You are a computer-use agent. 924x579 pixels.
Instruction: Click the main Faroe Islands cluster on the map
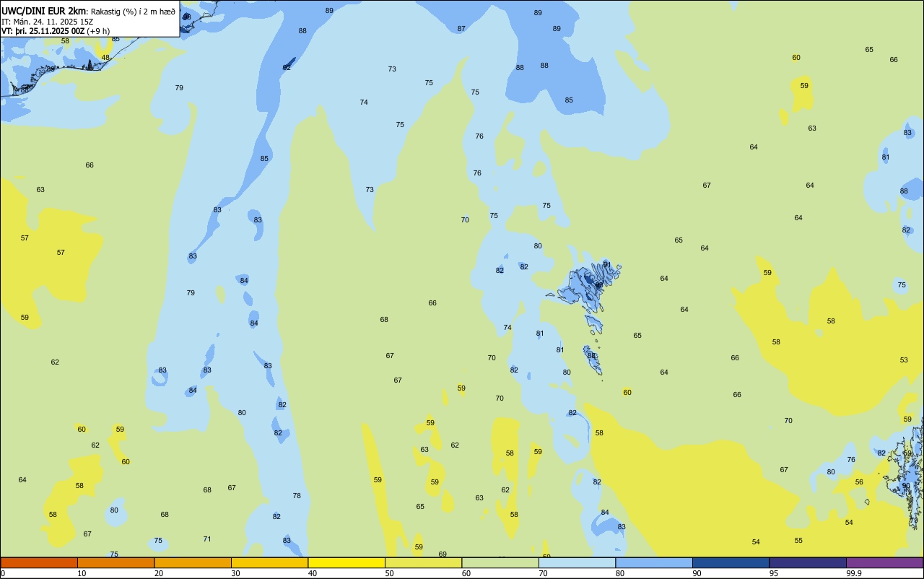pyautogui.click(x=588, y=287)
